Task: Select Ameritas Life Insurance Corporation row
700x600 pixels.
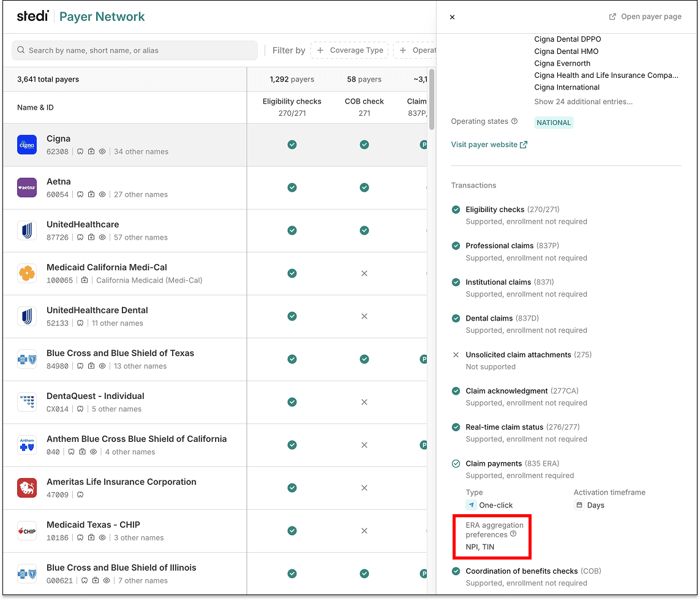Action: [215, 488]
